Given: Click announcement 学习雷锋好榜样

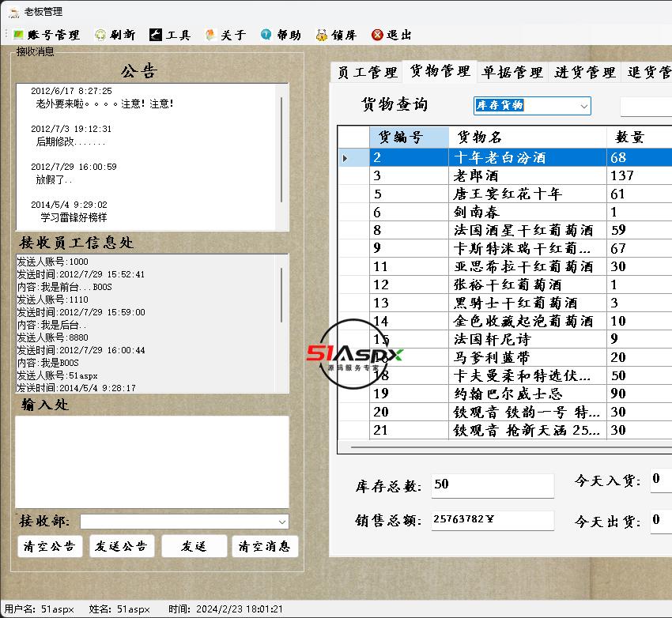Looking at the screenshot, I should click(x=74, y=217).
